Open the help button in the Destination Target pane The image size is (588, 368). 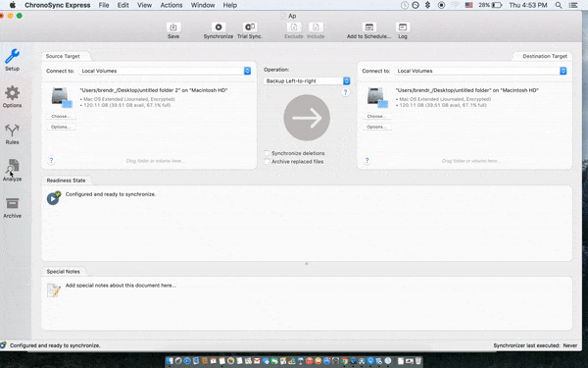coord(367,160)
